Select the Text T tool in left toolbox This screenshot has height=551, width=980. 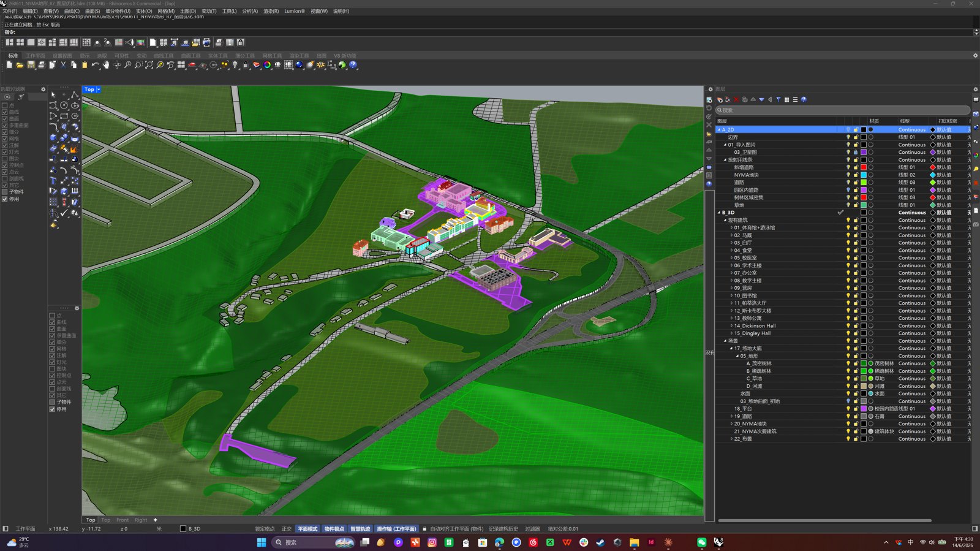[53, 181]
